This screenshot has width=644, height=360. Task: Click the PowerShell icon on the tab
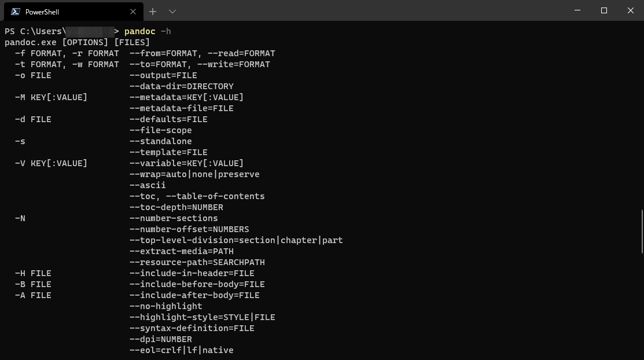(16, 12)
